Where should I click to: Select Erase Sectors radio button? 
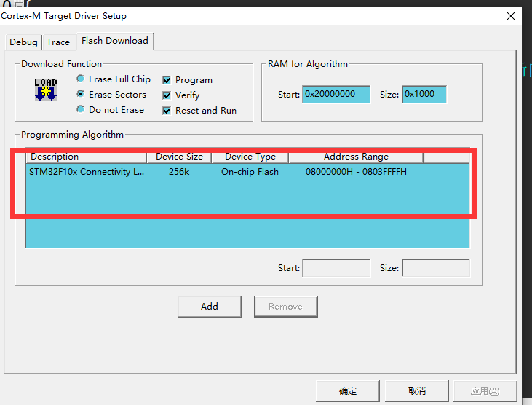point(80,94)
